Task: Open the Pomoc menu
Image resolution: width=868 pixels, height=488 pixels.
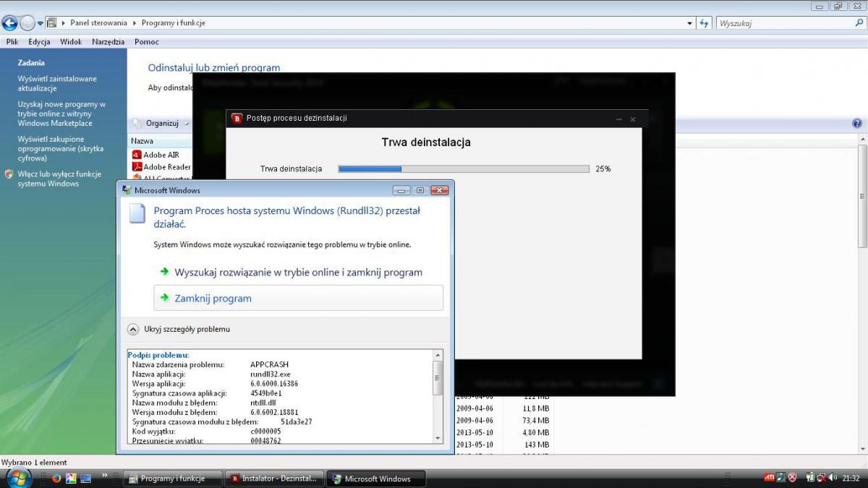Action: tap(147, 42)
